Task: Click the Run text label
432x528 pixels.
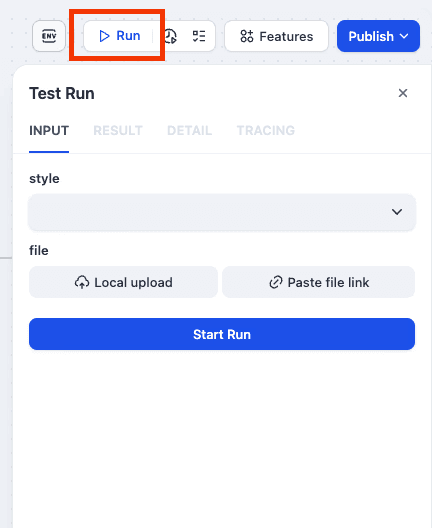Action: [128, 36]
